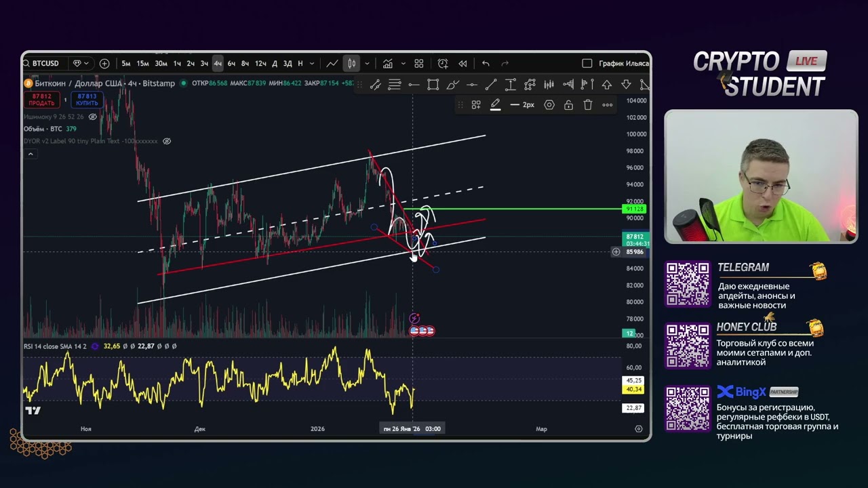The height and width of the screenshot is (488, 868).
Task: Click the pink lightning event marker
Action: click(414, 319)
